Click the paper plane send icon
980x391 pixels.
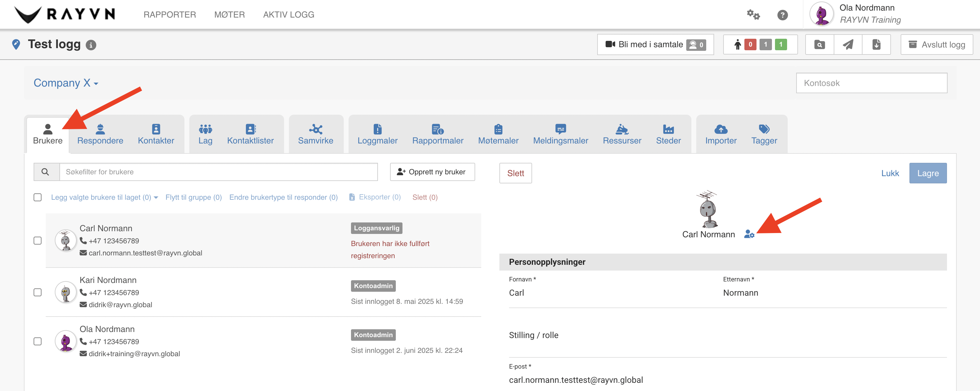point(848,44)
